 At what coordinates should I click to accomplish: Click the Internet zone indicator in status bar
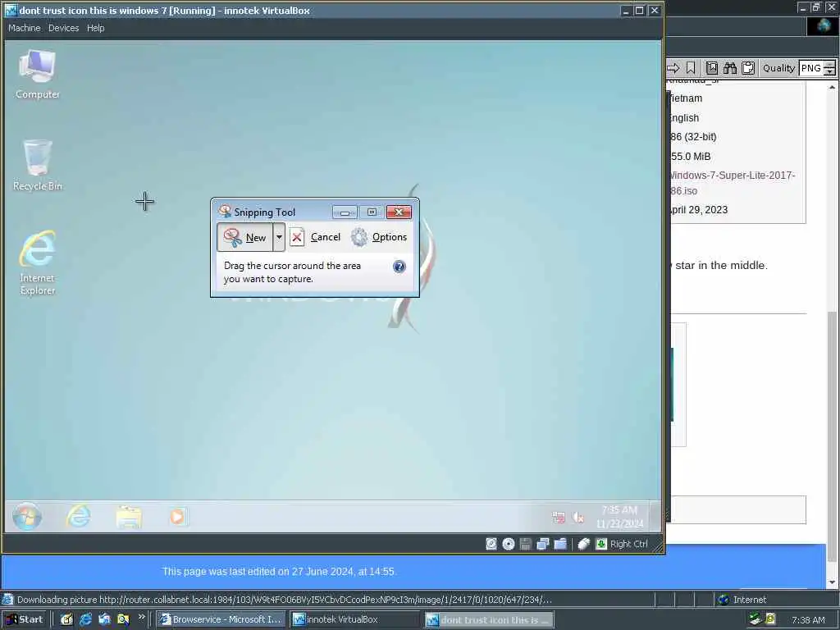point(742,600)
